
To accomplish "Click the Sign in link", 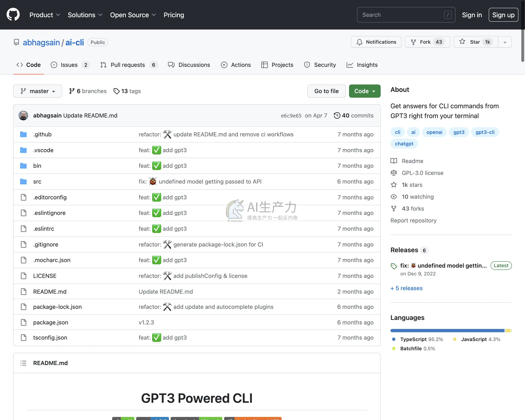I will tap(472, 15).
